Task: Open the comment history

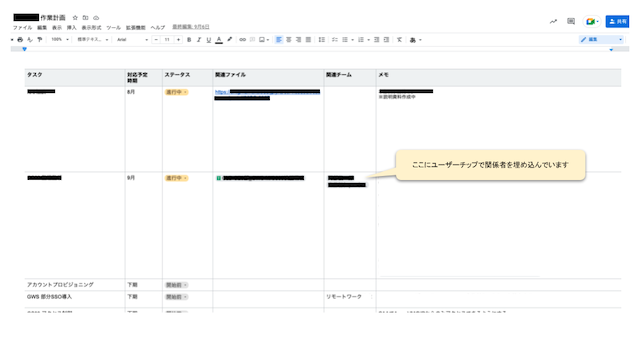Action: tap(571, 21)
